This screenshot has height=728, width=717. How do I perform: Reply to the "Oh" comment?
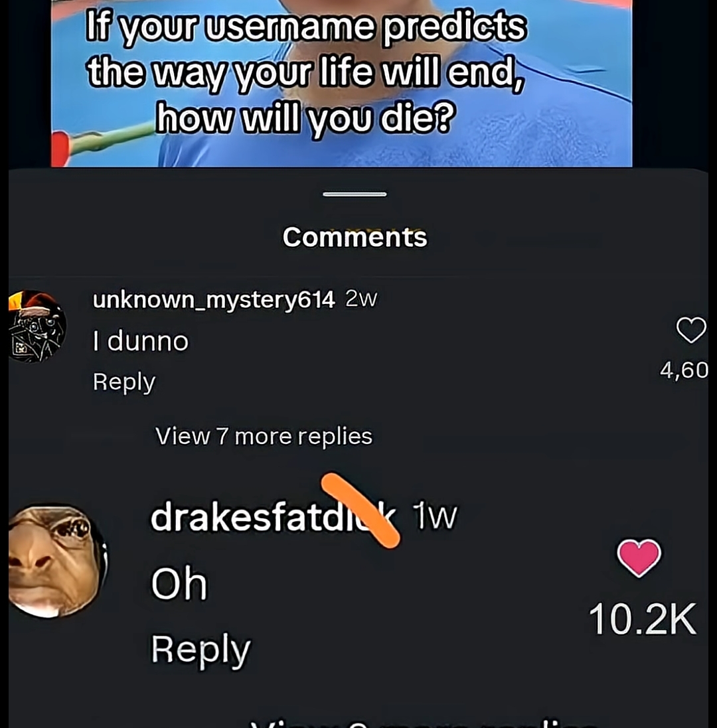pyautogui.click(x=200, y=650)
